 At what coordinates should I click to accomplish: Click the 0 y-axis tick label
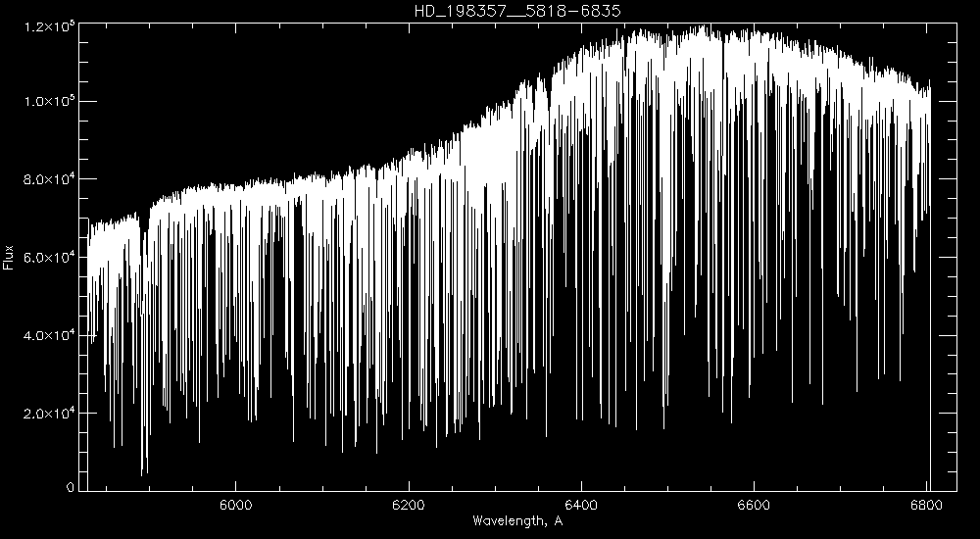coord(71,488)
